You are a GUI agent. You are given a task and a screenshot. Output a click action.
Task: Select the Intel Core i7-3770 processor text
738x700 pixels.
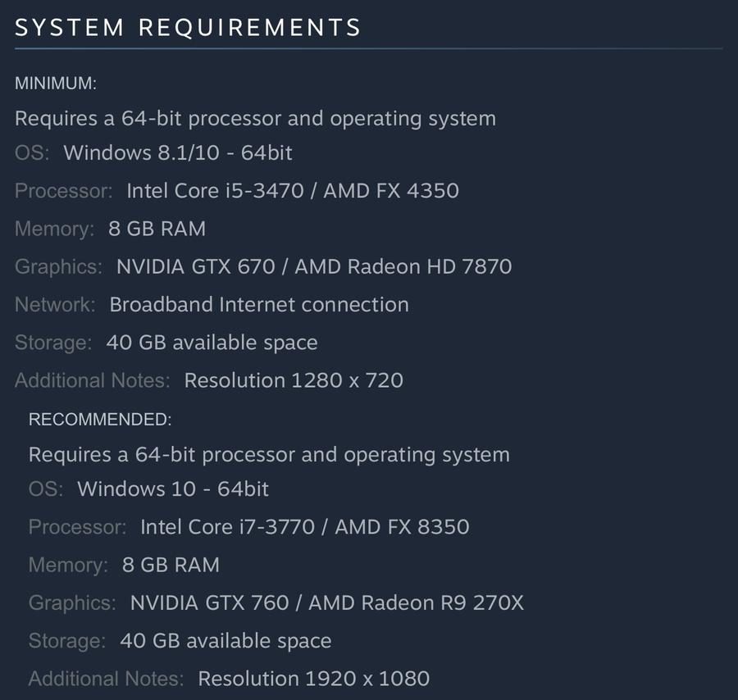tap(227, 526)
